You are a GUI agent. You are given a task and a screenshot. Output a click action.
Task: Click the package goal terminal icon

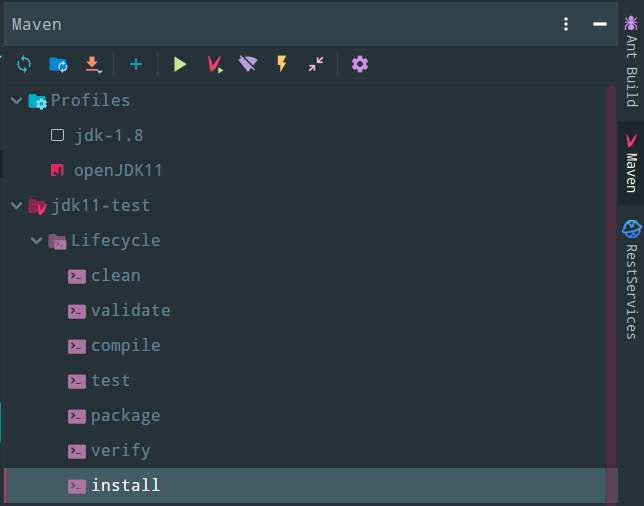point(77,417)
